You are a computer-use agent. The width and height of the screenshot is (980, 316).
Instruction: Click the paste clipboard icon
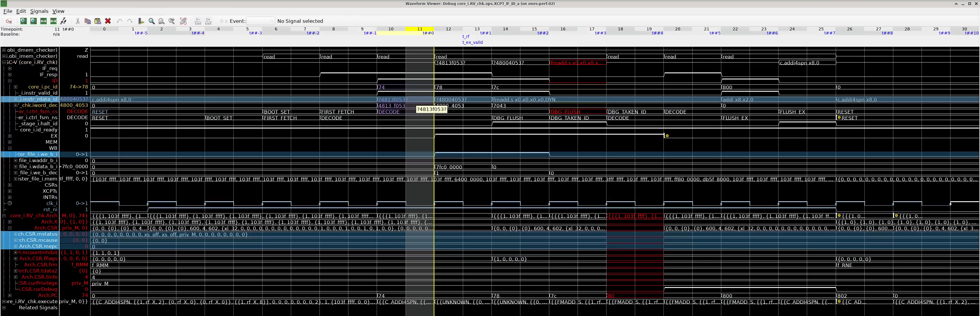click(98, 21)
